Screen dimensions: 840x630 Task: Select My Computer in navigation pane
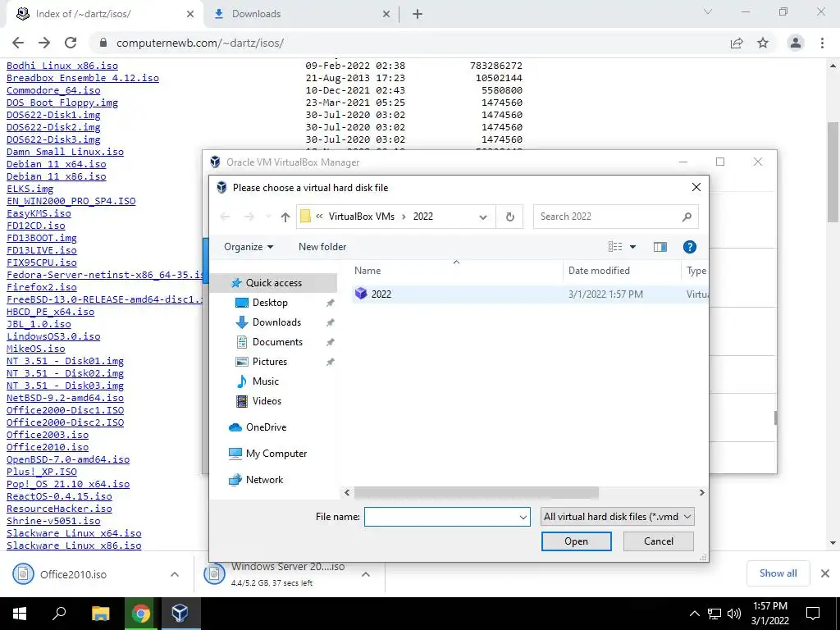pos(276,454)
